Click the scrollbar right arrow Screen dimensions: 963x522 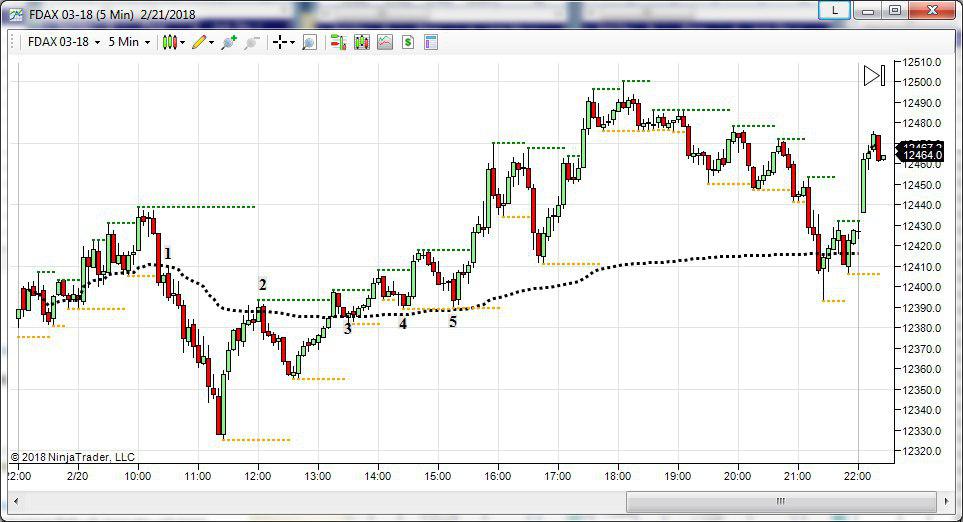pyautogui.click(x=946, y=501)
